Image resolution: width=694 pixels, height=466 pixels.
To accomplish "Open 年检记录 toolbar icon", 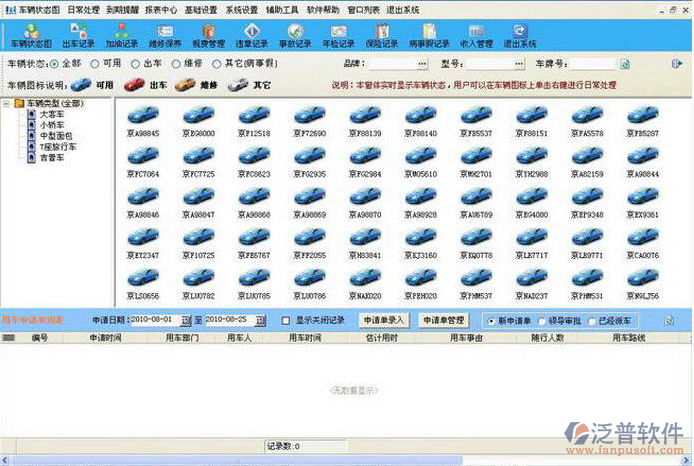I will click(x=338, y=36).
